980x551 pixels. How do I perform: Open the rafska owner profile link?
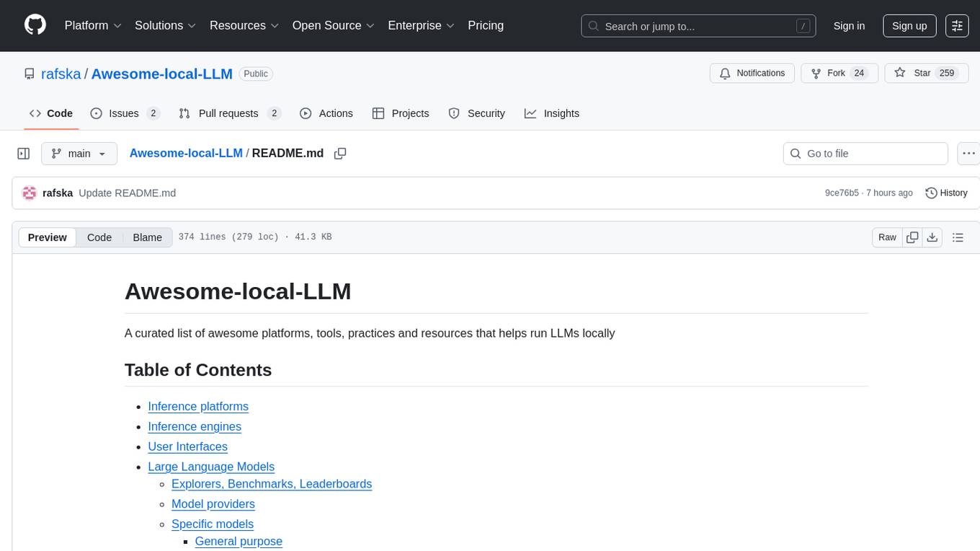61,74
